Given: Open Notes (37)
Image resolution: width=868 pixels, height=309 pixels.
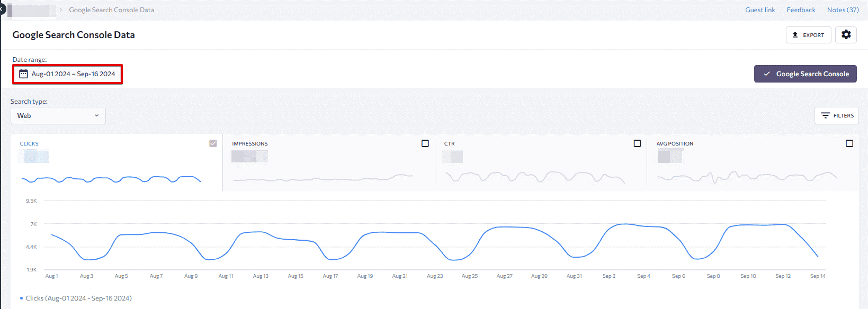Looking at the screenshot, I should point(843,10).
